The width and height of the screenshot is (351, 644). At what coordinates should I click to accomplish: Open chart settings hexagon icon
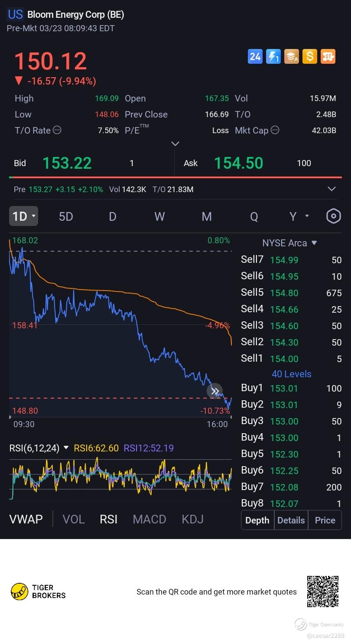point(333,216)
